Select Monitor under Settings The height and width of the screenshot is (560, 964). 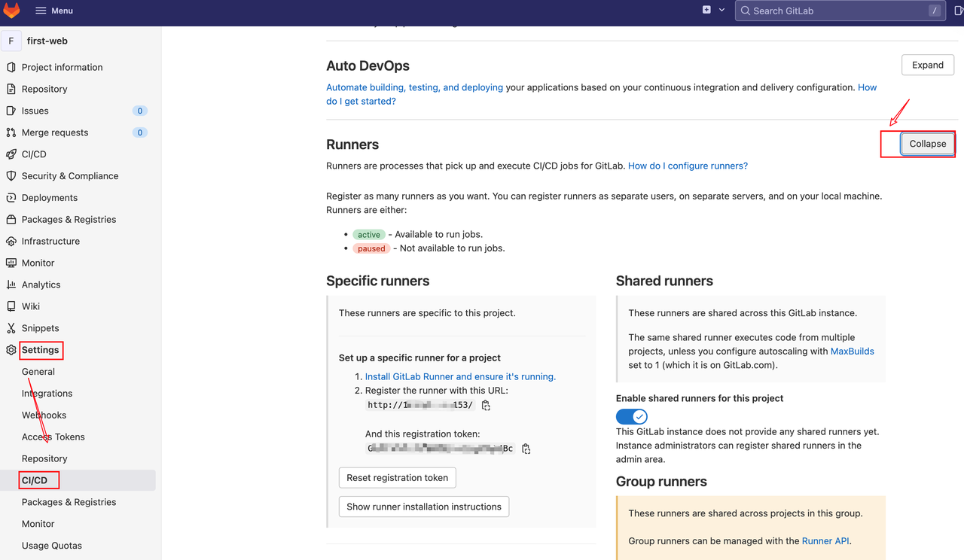[38, 524]
